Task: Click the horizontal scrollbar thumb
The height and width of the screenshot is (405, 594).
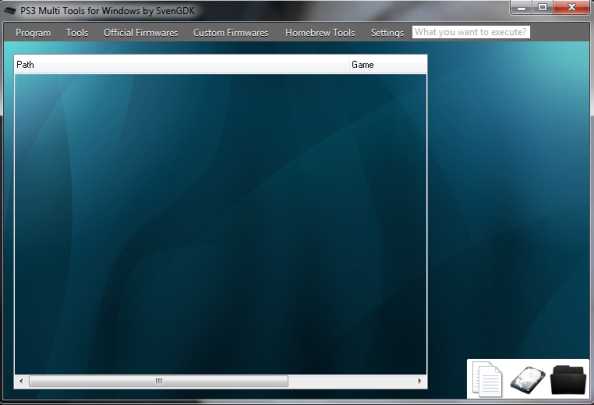Action: click(159, 381)
